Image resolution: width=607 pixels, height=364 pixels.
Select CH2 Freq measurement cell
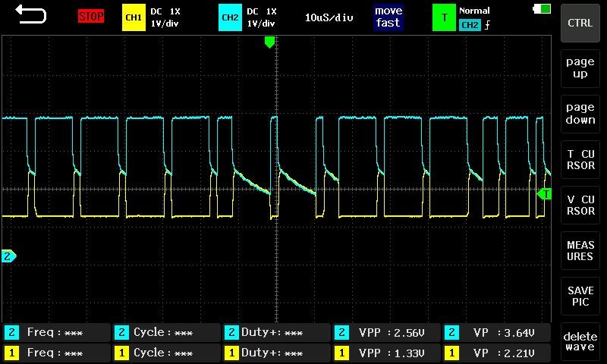click(56, 332)
